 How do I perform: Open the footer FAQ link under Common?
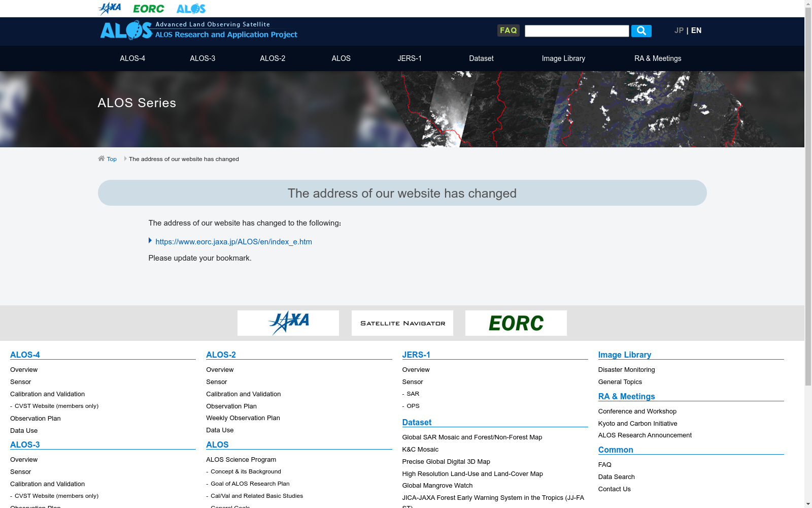604,464
